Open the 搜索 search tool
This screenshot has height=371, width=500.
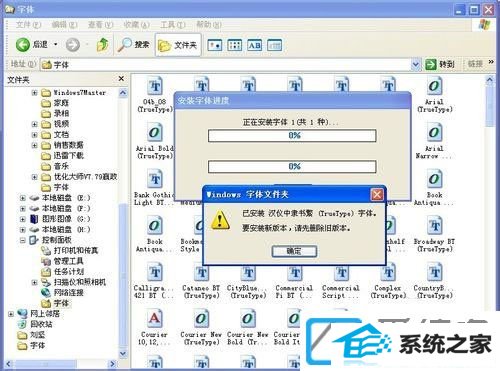pyautogui.click(x=134, y=45)
